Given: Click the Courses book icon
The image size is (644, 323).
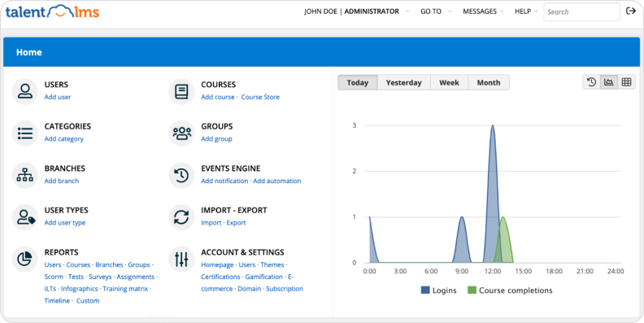Looking at the screenshot, I should coord(181,91).
